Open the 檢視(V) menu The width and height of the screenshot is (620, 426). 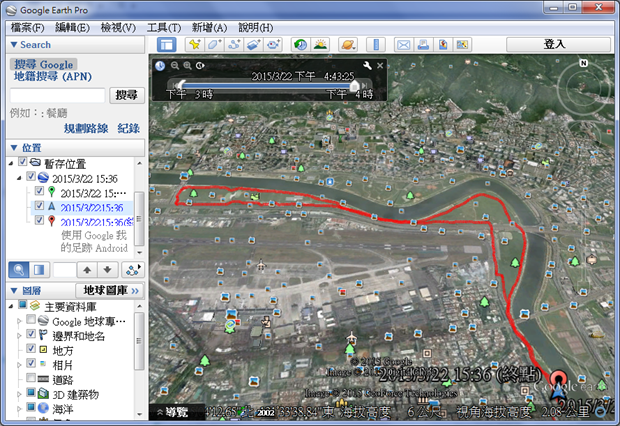(x=118, y=28)
